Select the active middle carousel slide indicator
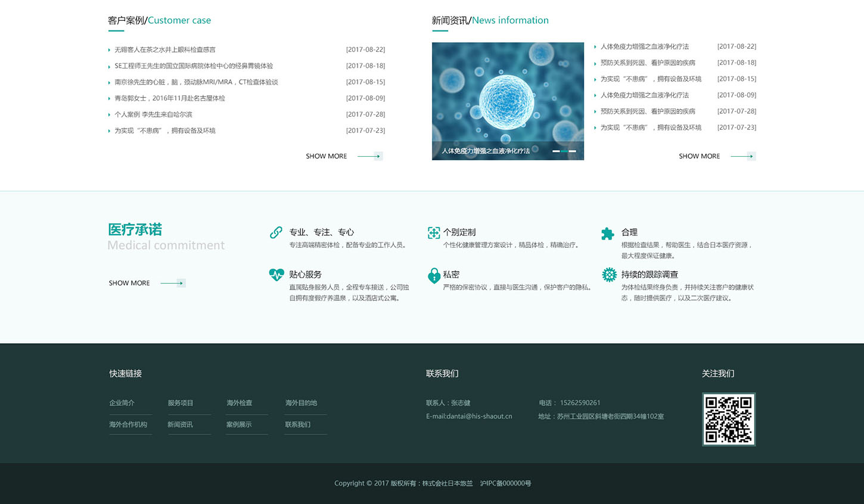Viewport: 864px width, 504px height. tap(564, 151)
